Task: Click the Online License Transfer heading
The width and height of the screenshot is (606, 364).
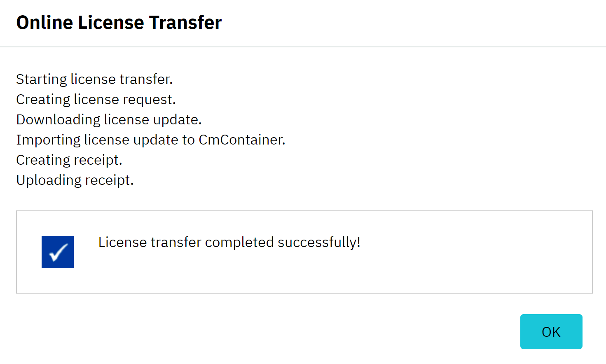Action: [119, 23]
